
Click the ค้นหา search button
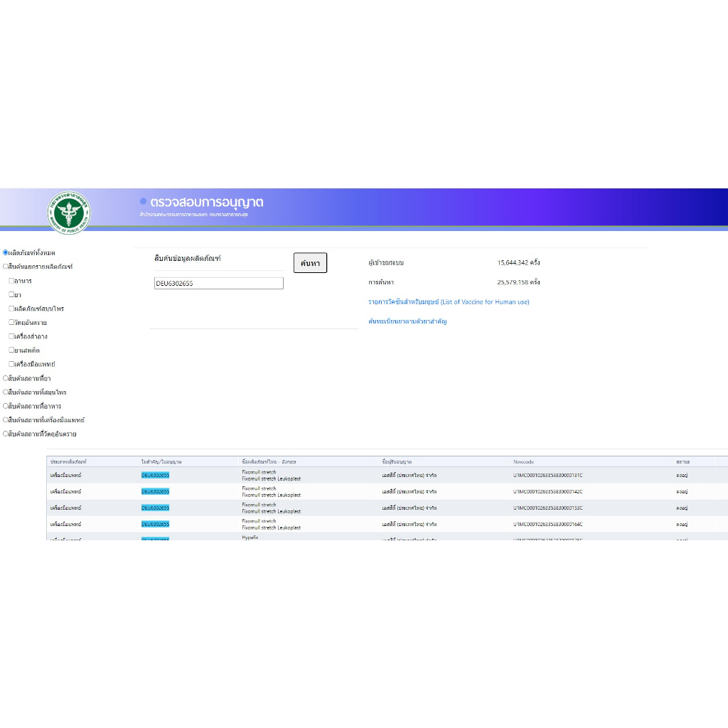(310, 263)
